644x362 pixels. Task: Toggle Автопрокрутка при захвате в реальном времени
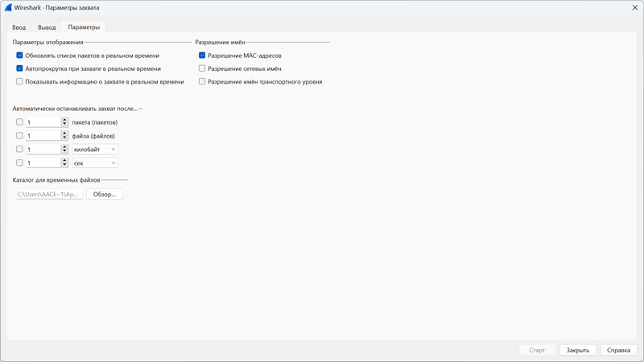tap(19, 68)
